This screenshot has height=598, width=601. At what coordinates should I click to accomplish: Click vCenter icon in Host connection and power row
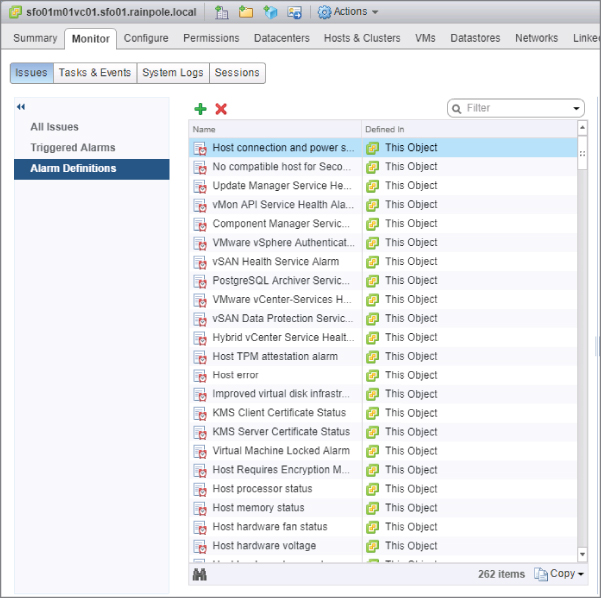(373, 148)
